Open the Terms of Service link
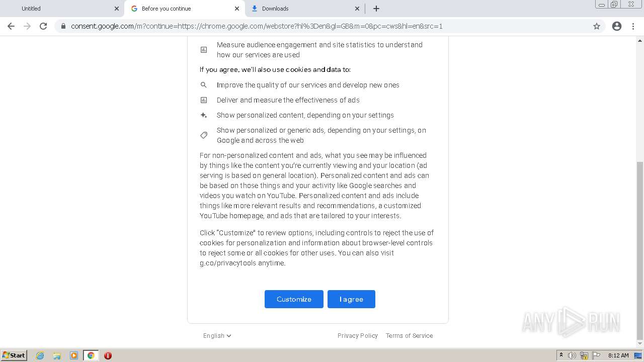This screenshot has height=362, width=644. (x=409, y=336)
